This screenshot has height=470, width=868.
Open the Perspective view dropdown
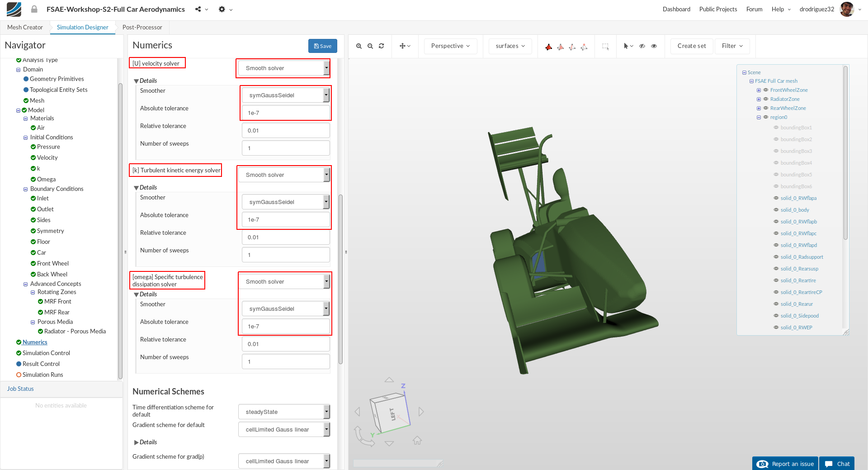click(450, 46)
